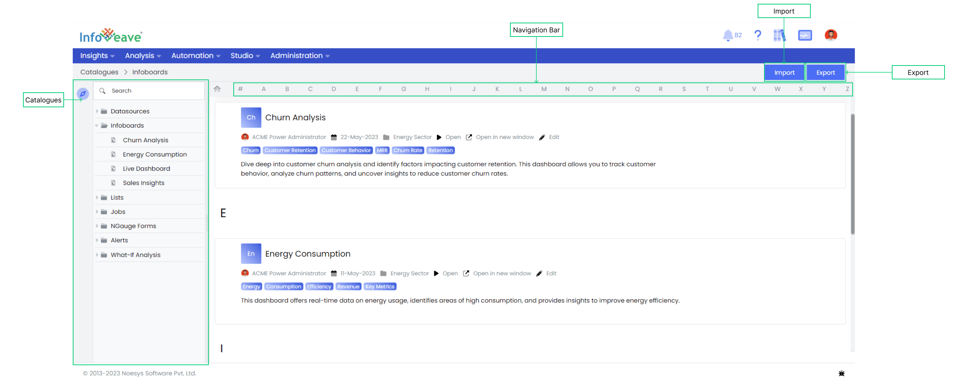Screen dimensions: 980x384
Task: Click the Infoweave logo
Action: point(111,35)
